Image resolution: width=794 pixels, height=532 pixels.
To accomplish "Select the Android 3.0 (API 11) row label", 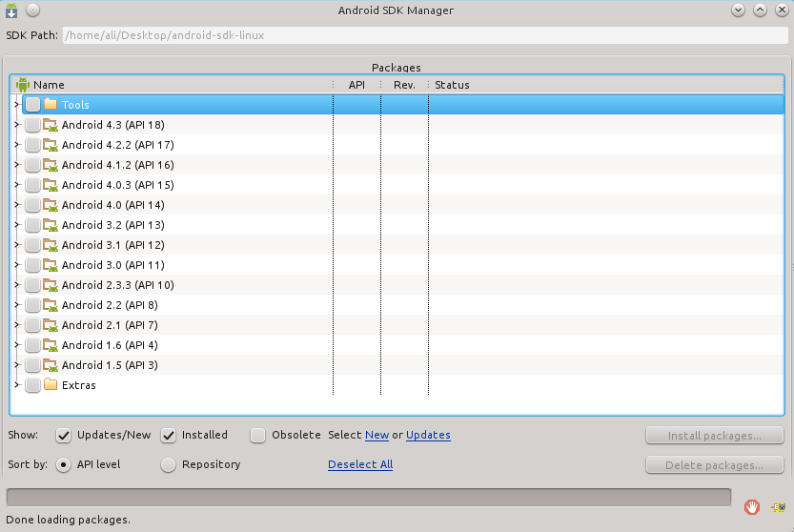I will tap(112, 265).
